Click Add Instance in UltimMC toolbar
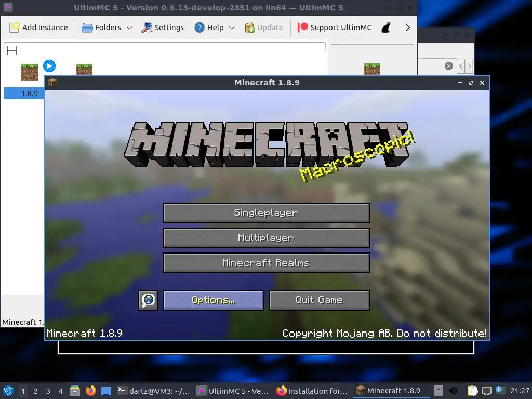 [x=38, y=28]
